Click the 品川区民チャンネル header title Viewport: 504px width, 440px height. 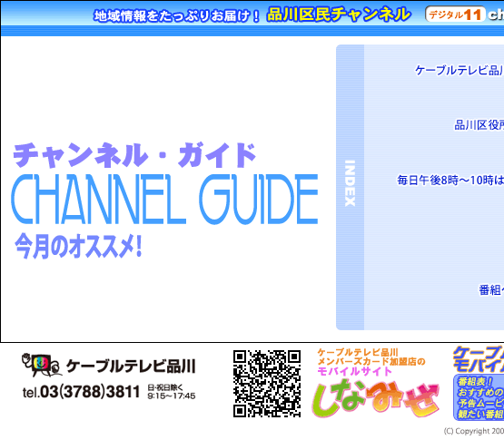tap(339, 15)
